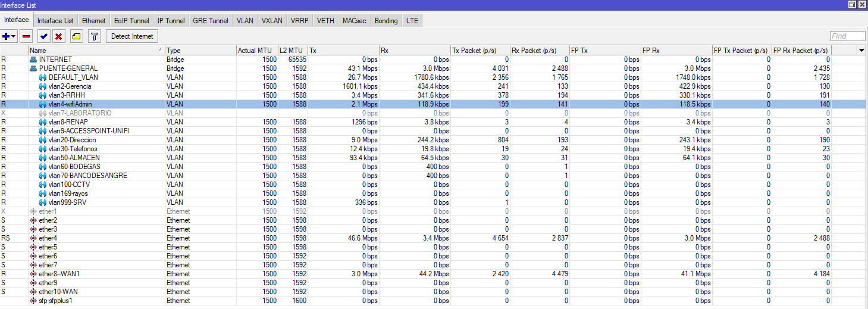868x309 pixels.
Task: Click the vlan169-rayos VLAN icon
Action: [x=43, y=193]
